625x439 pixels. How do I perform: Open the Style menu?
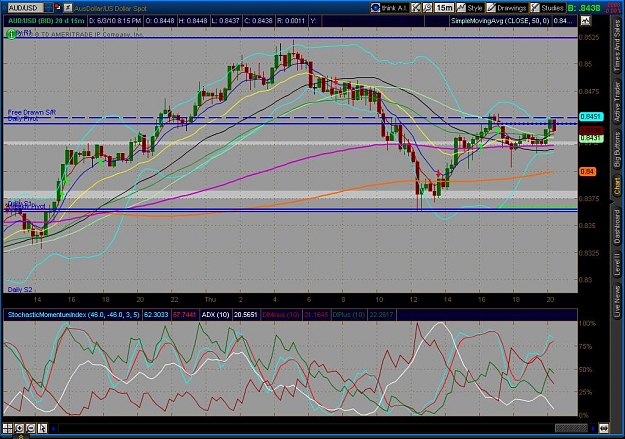[x=470, y=8]
